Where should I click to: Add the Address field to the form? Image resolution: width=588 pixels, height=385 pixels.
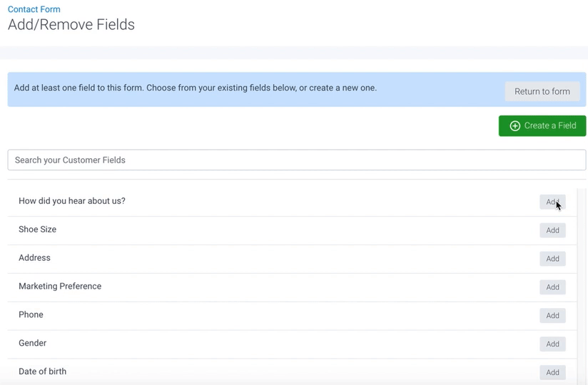tap(552, 259)
